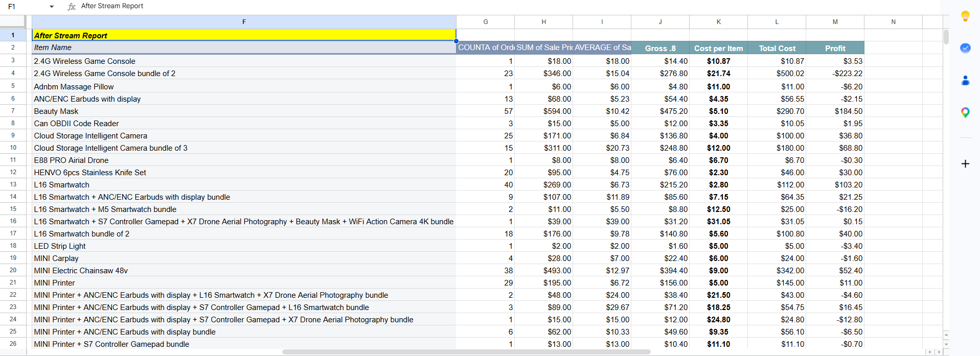Click the Cost per Item header cell
Image resolution: width=980 pixels, height=356 pixels.
click(x=718, y=48)
